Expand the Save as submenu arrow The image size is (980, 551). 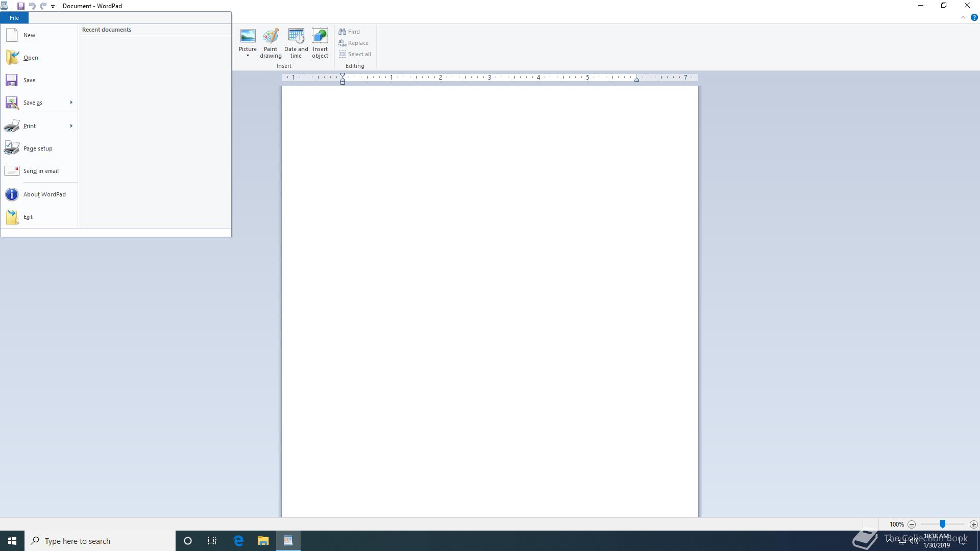click(71, 103)
